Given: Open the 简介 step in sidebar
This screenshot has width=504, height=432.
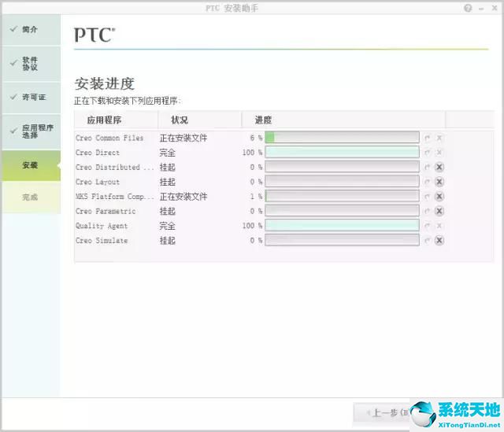Looking at the screenshot, I should point(31,30).
